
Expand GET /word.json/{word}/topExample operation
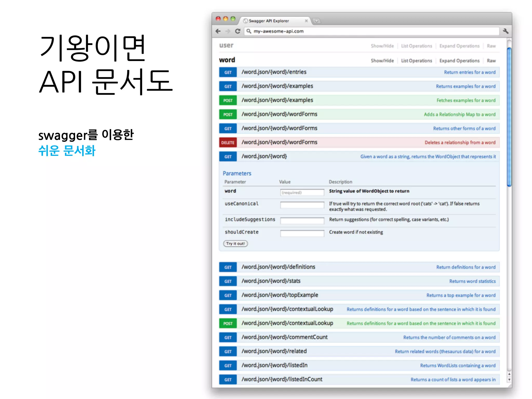359,295
